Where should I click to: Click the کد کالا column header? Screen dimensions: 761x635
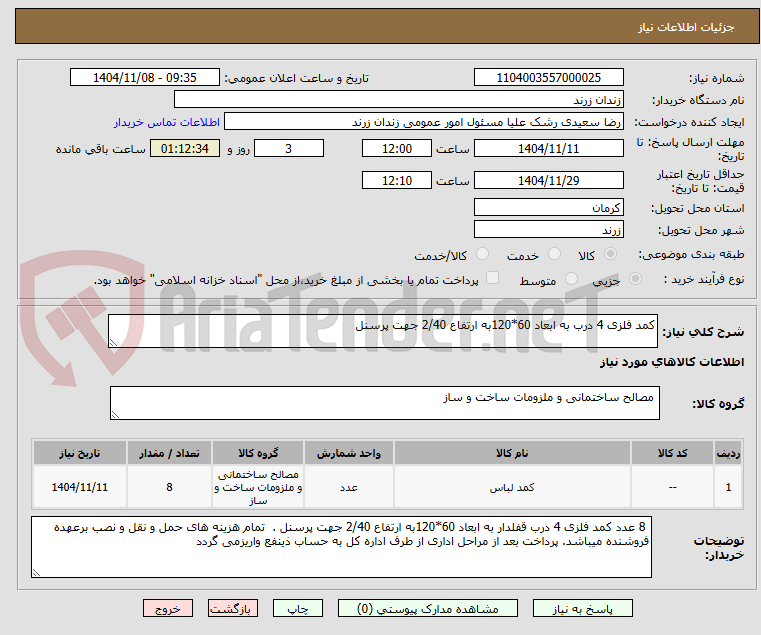tap(672, 453)
